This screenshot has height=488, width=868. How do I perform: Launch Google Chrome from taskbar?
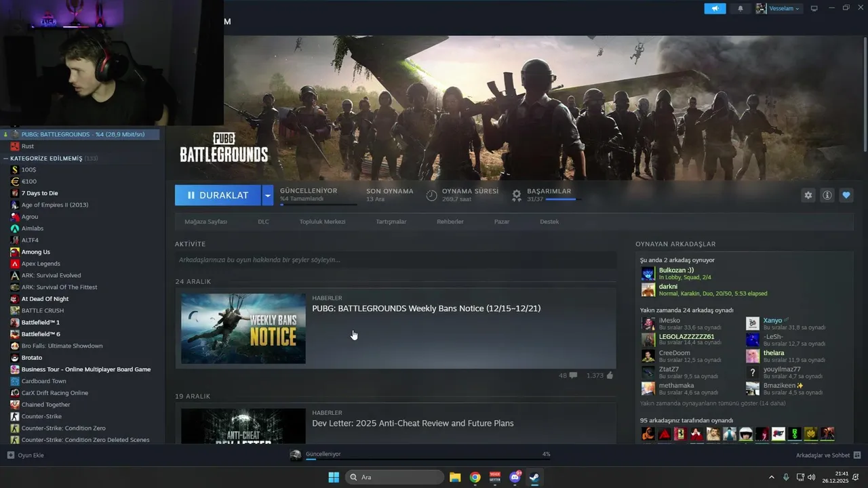(475, 477)
